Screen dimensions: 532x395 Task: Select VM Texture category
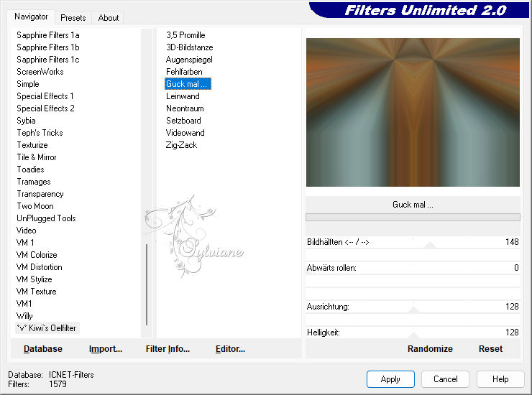pos(36,292)
